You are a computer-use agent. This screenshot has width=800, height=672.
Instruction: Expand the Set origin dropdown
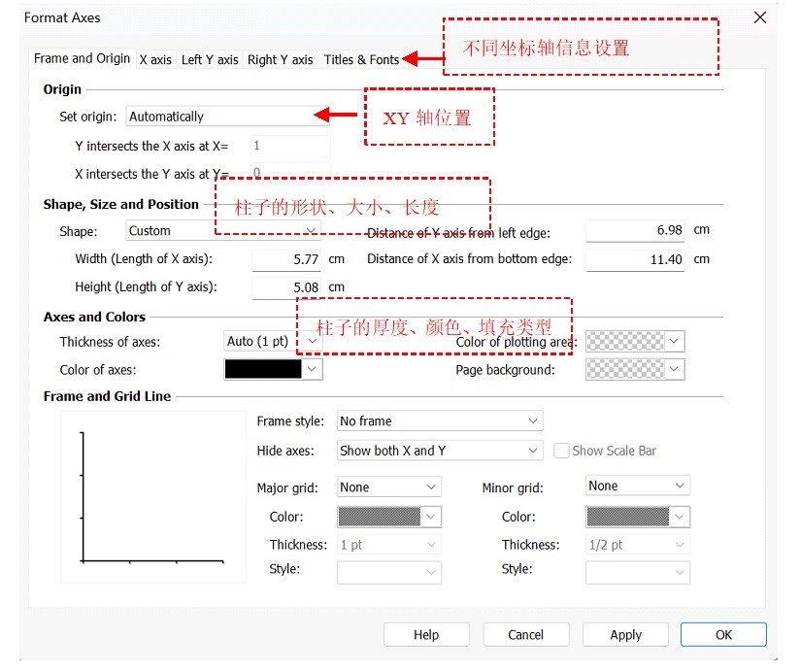pyautogui.click(x=228, y=117)
